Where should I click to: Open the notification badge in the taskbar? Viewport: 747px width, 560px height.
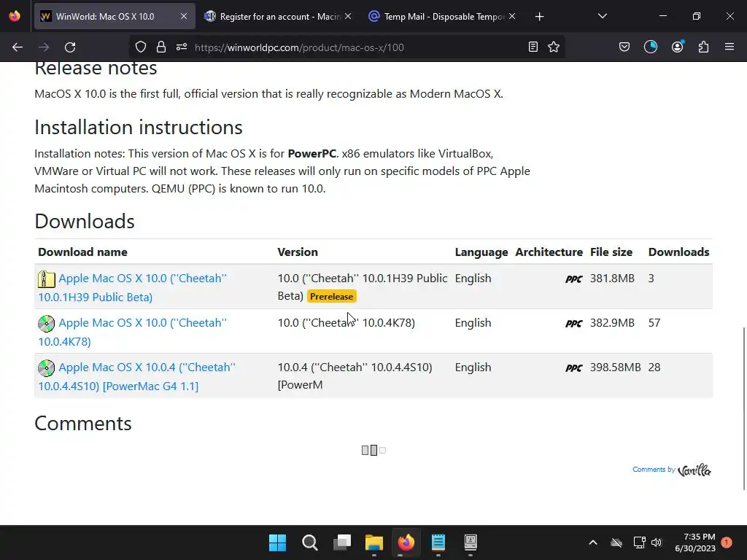[x=727, y=542]
